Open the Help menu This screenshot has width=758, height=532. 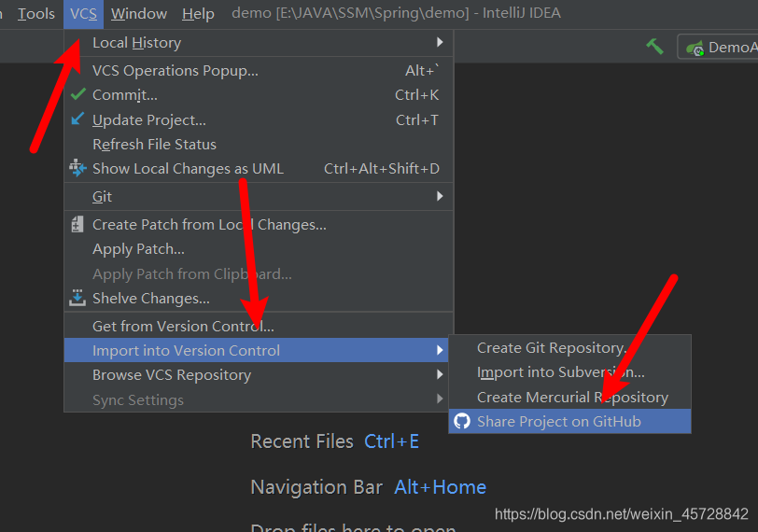tap(198, 13)
